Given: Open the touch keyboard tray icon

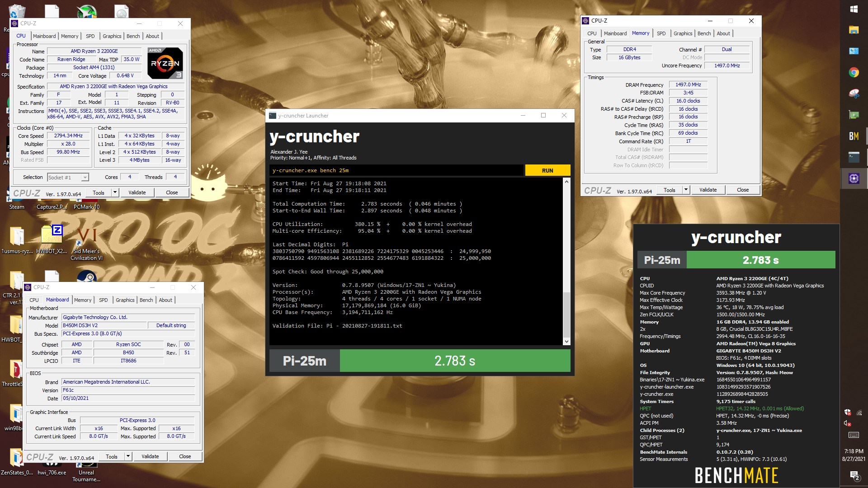Looking at the screenshot, I should pos(854,435).
